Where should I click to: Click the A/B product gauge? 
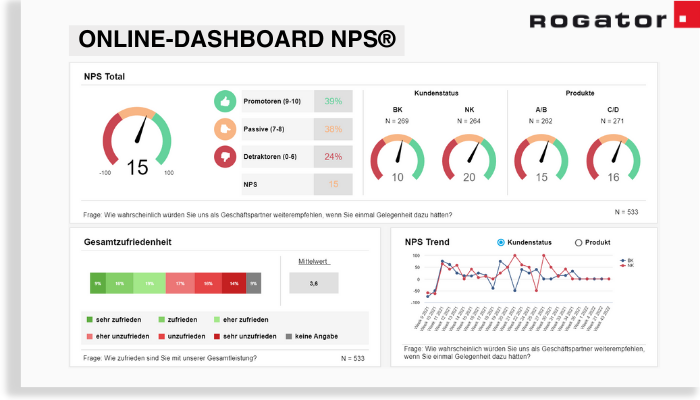pyautogui.click(x=541, y=157)
